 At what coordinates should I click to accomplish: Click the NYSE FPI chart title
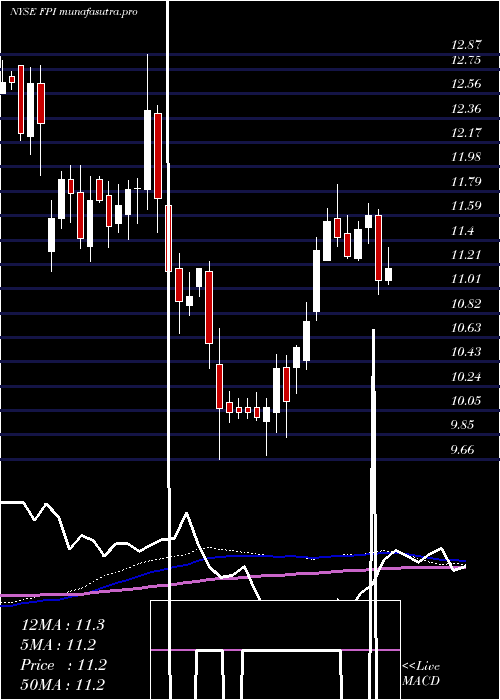click(x=73, y=12)
